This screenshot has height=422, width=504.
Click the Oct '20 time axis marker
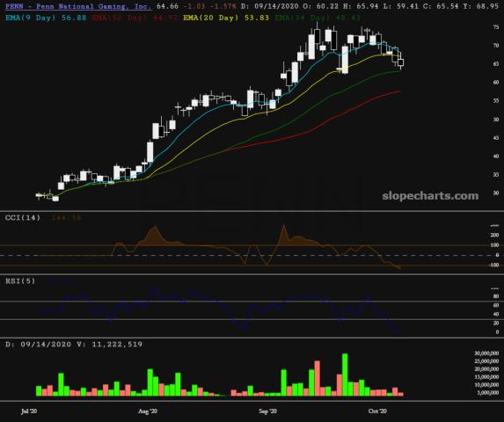[x=377, y=411]
